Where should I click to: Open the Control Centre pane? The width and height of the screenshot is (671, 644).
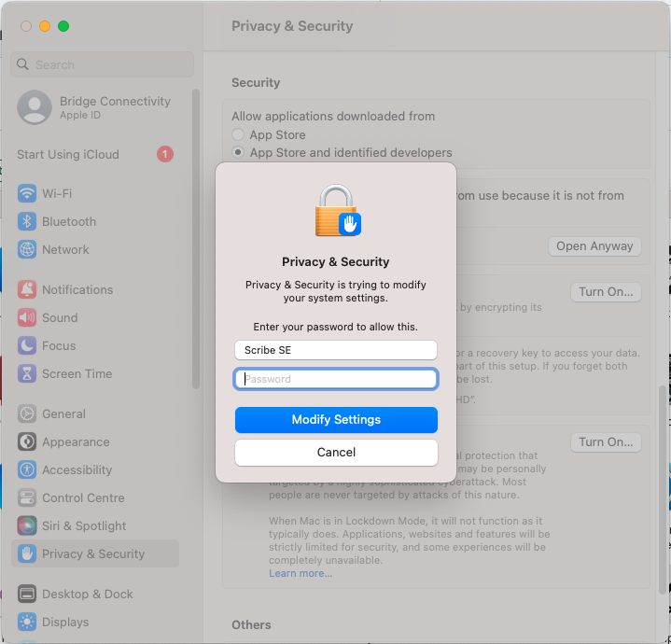(x=83, y=498)
